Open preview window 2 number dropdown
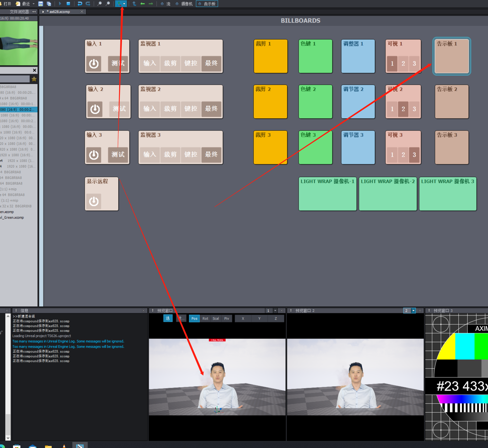This screenshot has height=448, width=488. pyautogui.click(x=413, y=311)
